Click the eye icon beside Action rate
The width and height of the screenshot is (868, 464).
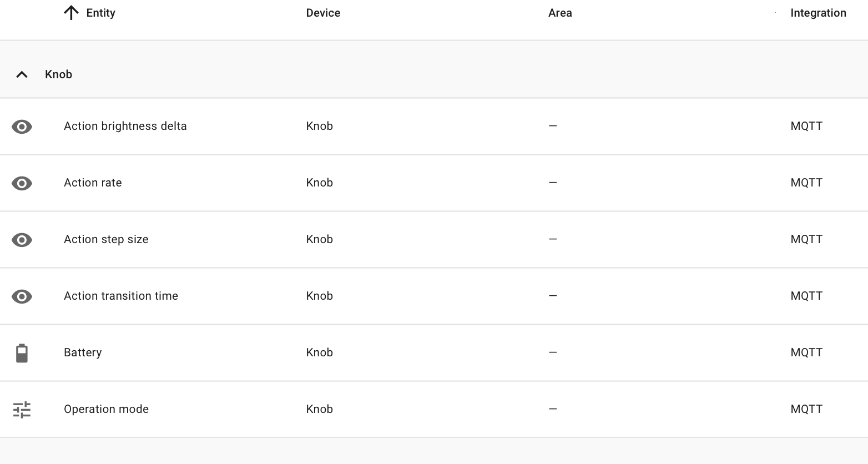(22, 183)
